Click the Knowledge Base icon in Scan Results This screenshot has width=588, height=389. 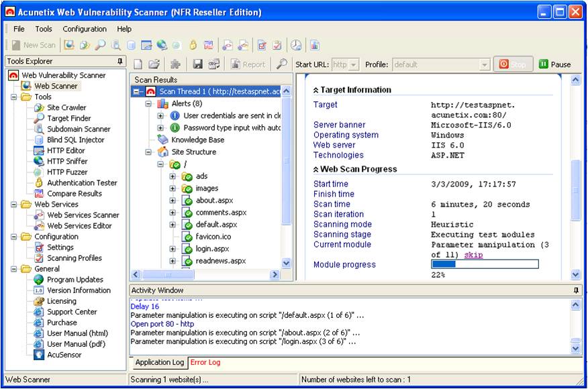pyautogui.click(x=162, y=140)
